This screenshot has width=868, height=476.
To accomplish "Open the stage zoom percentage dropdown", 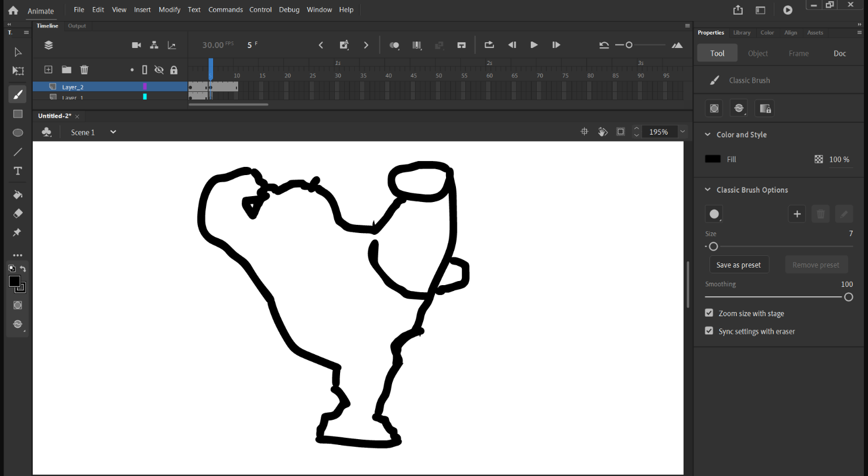I will [x=682, y=132].
